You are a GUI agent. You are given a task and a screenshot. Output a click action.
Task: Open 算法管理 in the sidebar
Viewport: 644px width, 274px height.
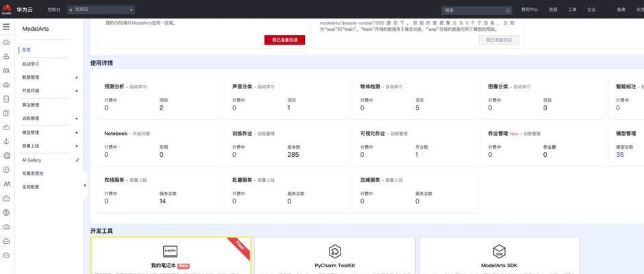[31, 105]
